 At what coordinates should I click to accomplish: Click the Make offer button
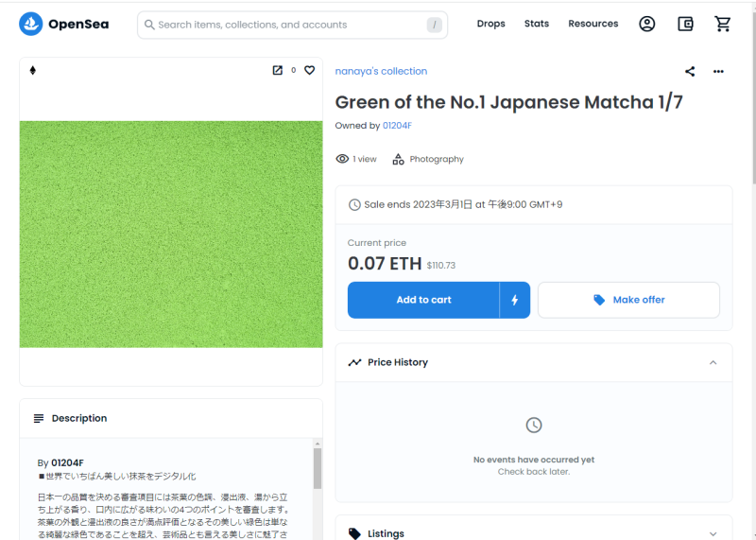coord(628,300)
